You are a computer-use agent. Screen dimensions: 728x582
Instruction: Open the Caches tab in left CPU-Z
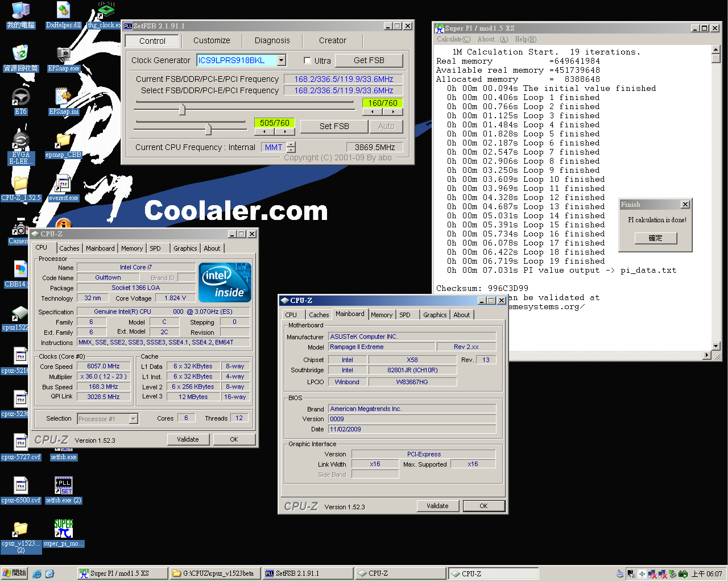[x=69, y=248]
